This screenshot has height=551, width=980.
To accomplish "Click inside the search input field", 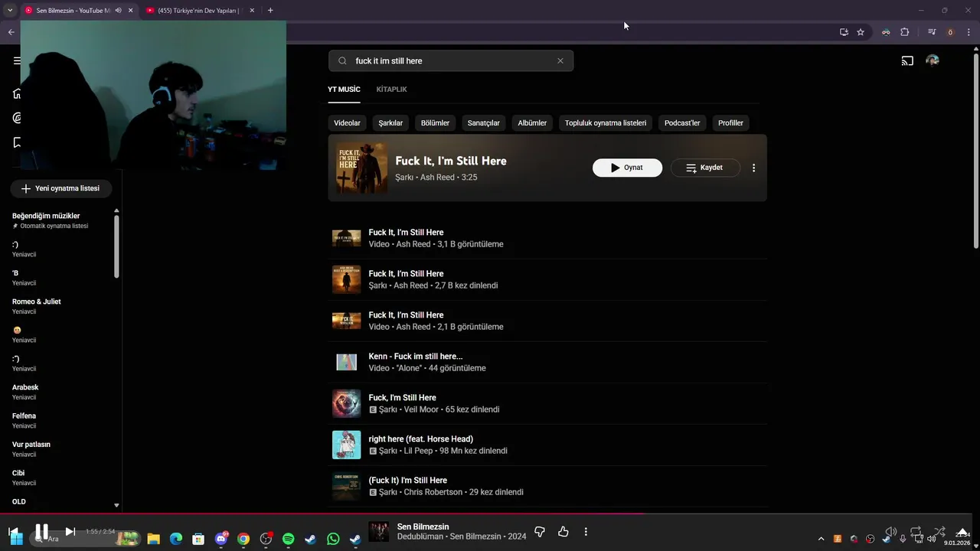I will click(x=452, y=60).
